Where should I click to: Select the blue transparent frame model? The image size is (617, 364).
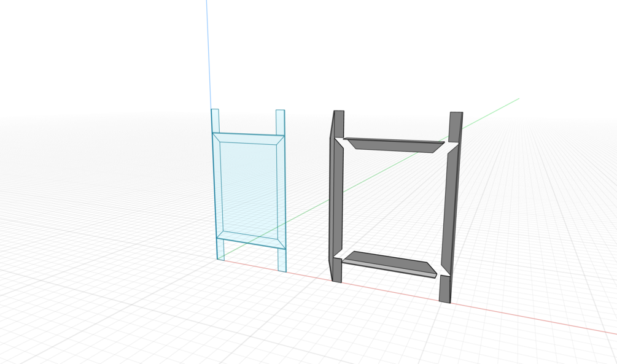tap(249, 189)
